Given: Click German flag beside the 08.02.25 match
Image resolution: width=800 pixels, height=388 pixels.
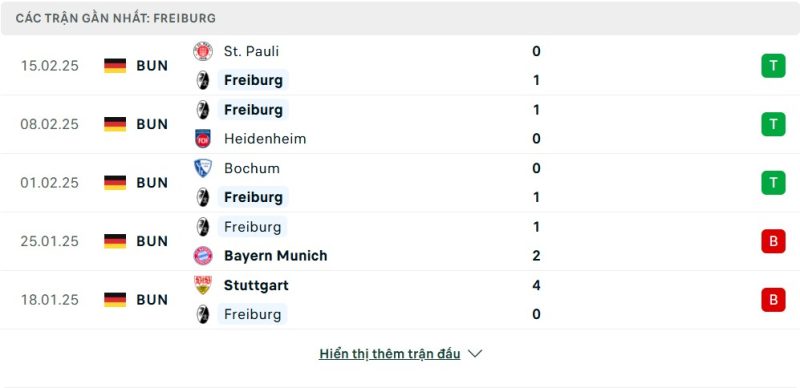Looking at the screenshot, I should pos(115,124).
